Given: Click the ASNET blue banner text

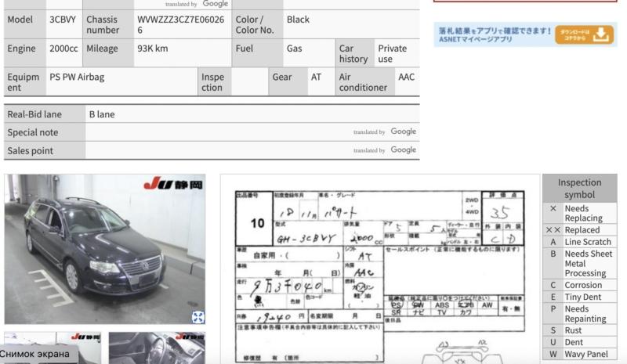Looking at the screenshot, I should click(x=493, y=34).
